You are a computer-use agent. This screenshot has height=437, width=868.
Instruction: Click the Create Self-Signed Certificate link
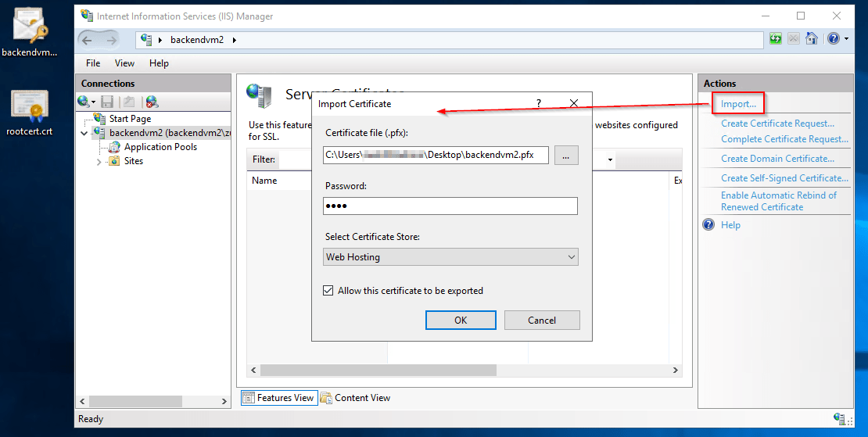(784, 178)
